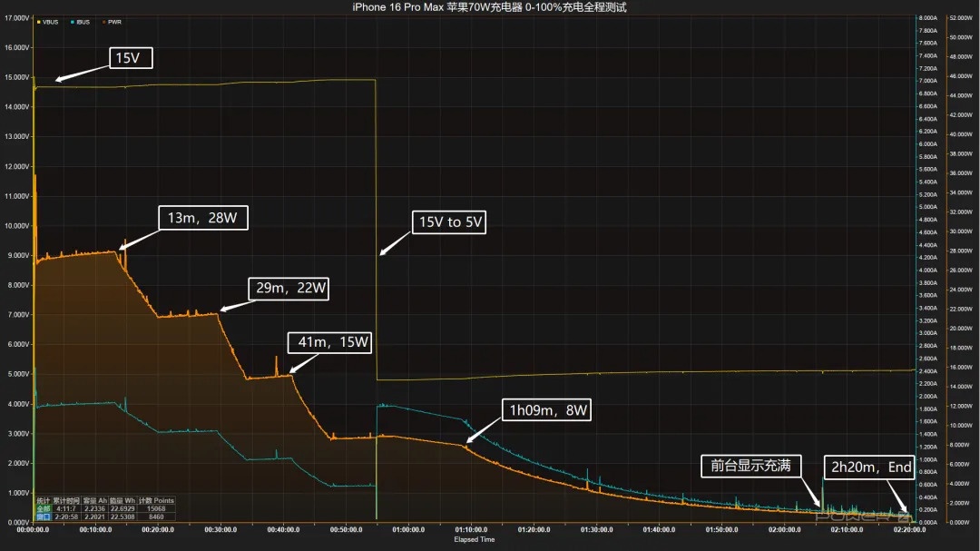Viewport: 980px width, 551px height.
Task: Select the 累计时间 column header
Action: tap(66, 500)
